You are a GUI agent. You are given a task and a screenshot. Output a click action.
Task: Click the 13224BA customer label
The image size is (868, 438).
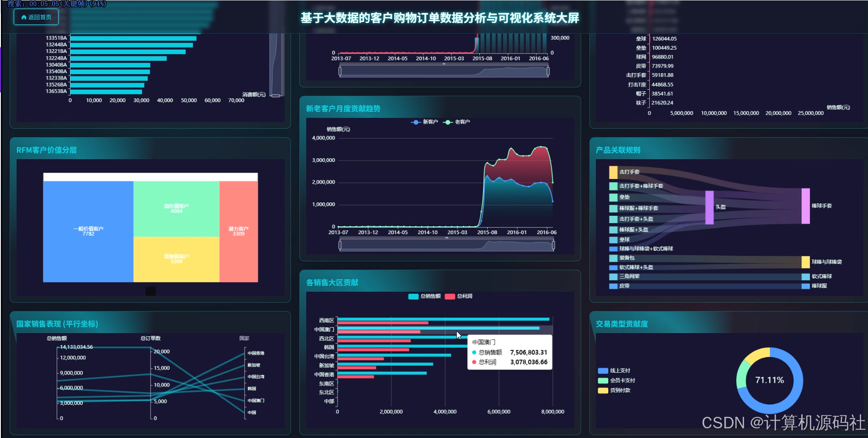(x=56, y=58)
